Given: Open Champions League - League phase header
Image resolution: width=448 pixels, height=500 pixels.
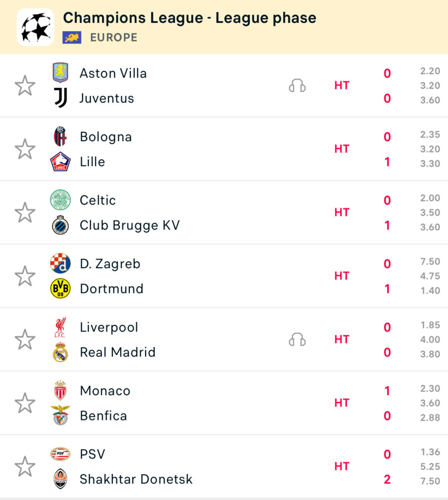Looking at the screenshot, I should click(190, 18).
